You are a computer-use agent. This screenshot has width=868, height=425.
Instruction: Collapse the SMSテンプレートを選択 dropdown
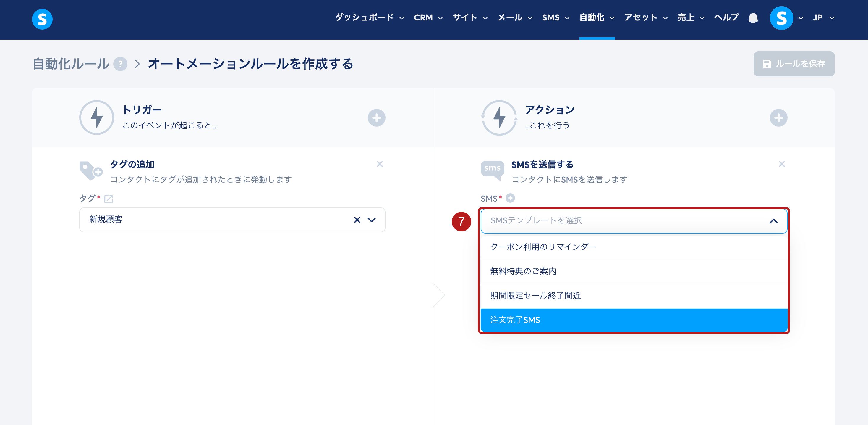pos(773,221)
